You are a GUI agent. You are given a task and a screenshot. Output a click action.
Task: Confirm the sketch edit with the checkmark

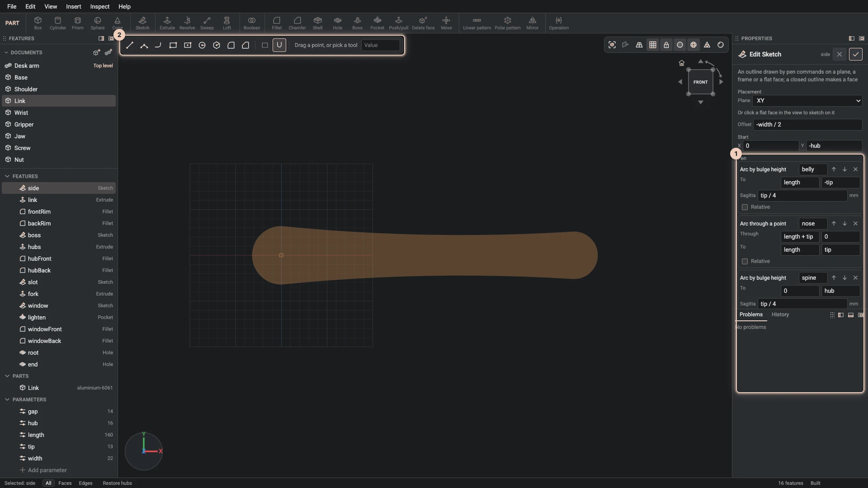(x=856, y=54)
